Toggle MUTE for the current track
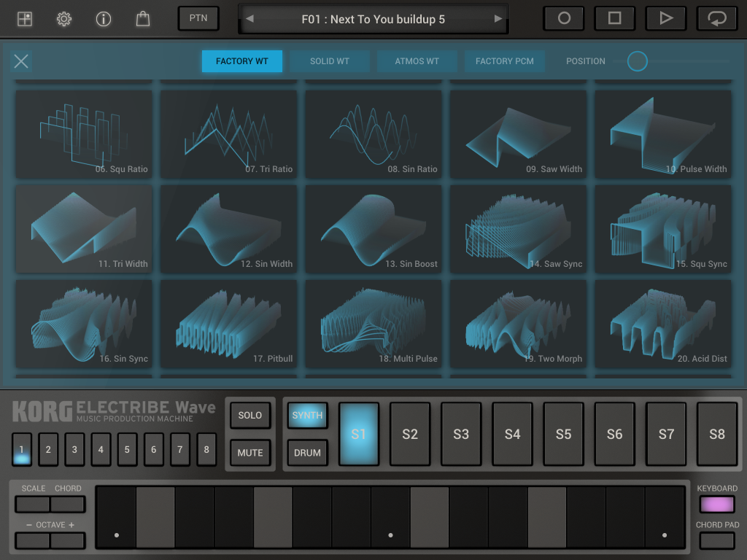Image resolution: width=747 pixels, height=560 pixels. [249, 452]
